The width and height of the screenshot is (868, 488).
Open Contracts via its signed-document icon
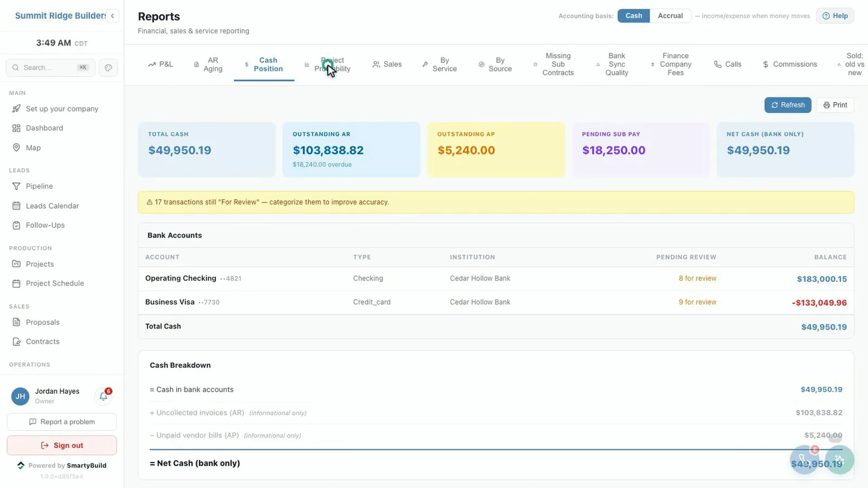point(16,342)
